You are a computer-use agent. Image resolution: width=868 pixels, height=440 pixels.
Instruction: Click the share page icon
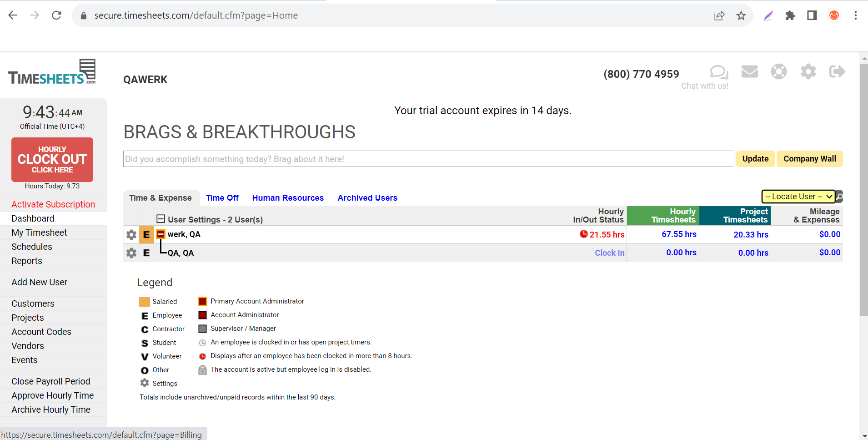719,16
